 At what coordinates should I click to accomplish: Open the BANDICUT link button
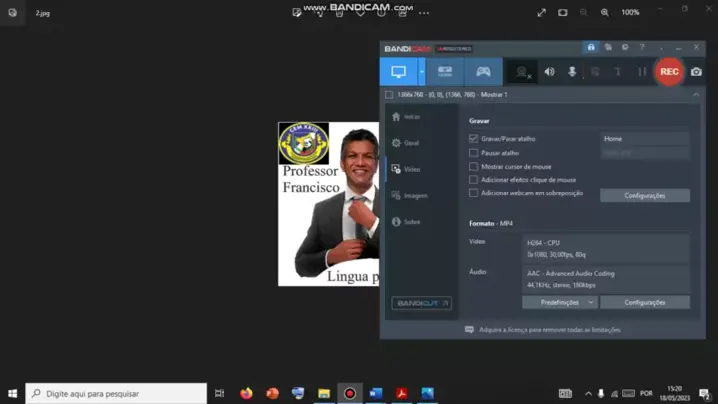click(x=421, y=303)
